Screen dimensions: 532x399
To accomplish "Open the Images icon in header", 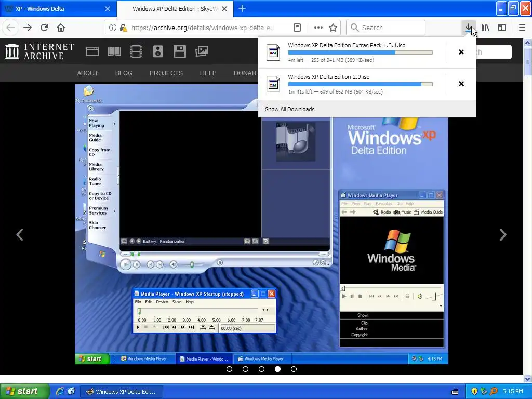I will tap(202, 51).
